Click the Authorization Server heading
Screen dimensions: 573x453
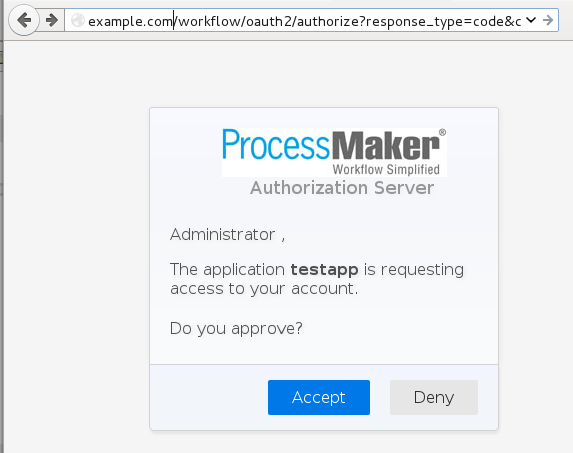point(342,188)
